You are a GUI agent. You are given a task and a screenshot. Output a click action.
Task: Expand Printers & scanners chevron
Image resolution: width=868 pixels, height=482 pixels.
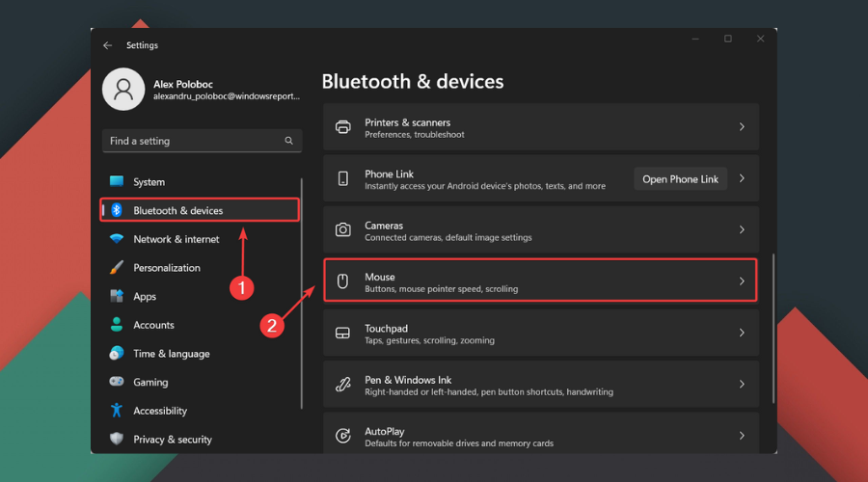[x=742, y=126]
